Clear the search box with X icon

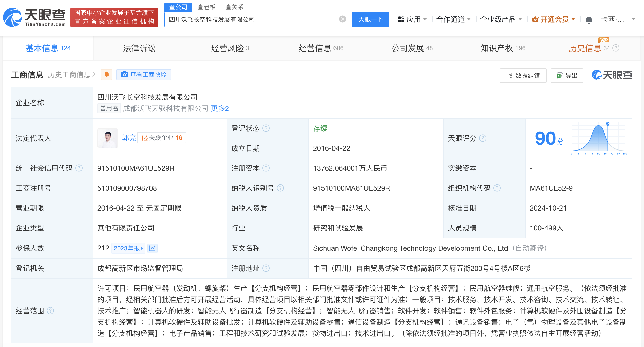[x=342, y=19]
